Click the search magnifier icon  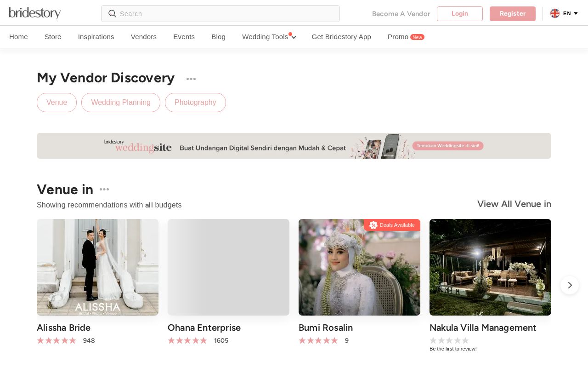pos(112,14)
